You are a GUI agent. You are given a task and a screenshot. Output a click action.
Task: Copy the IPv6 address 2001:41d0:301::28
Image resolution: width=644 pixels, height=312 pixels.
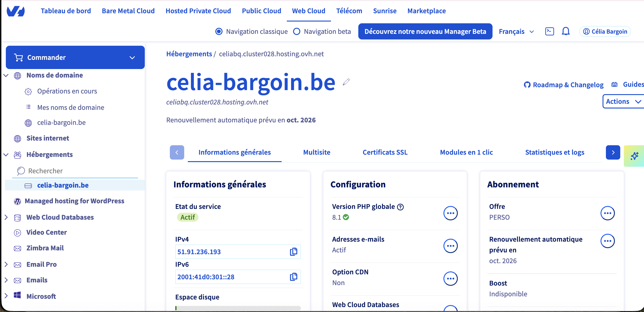(x=294, y=277)
